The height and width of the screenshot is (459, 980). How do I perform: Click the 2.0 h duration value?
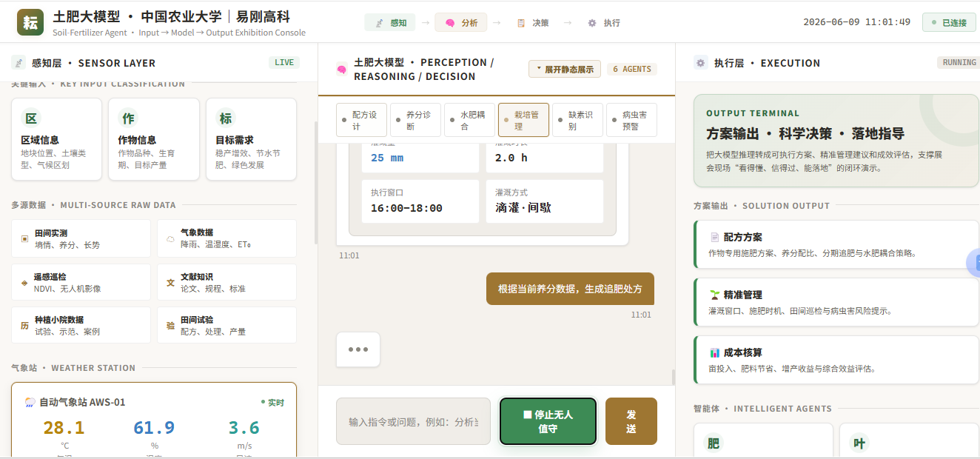coord(511,158)
